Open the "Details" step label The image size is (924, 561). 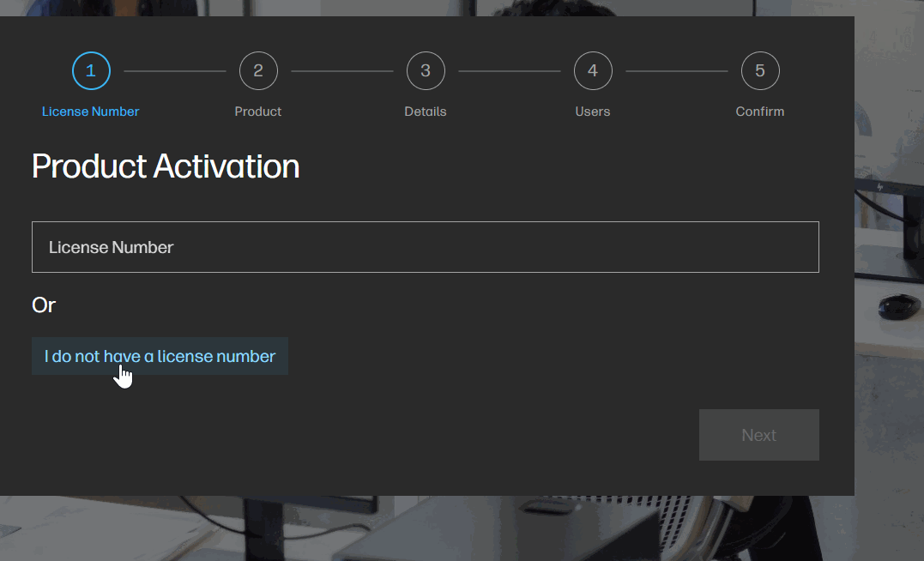click(426, 112)
